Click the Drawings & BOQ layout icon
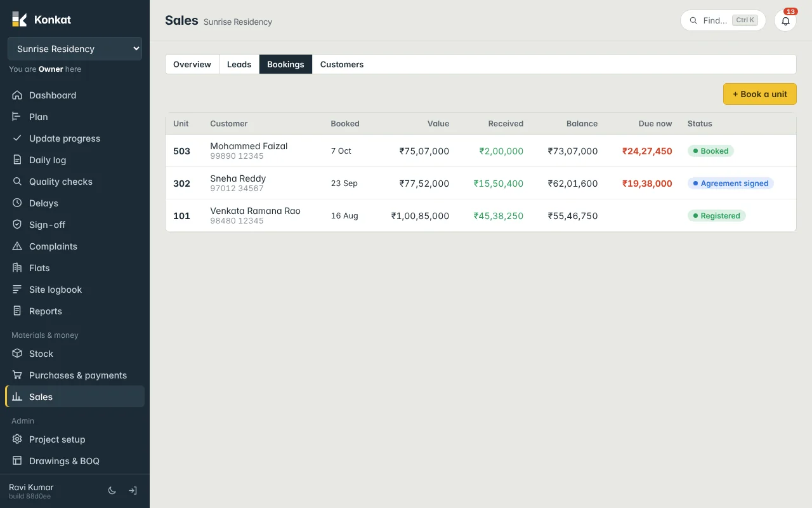The width and height of the screenshot is (812, 508). point(17,461)
